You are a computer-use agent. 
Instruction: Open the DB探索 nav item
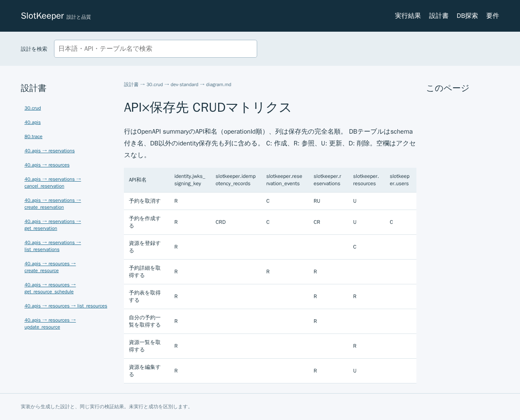(x=467, y=16)
